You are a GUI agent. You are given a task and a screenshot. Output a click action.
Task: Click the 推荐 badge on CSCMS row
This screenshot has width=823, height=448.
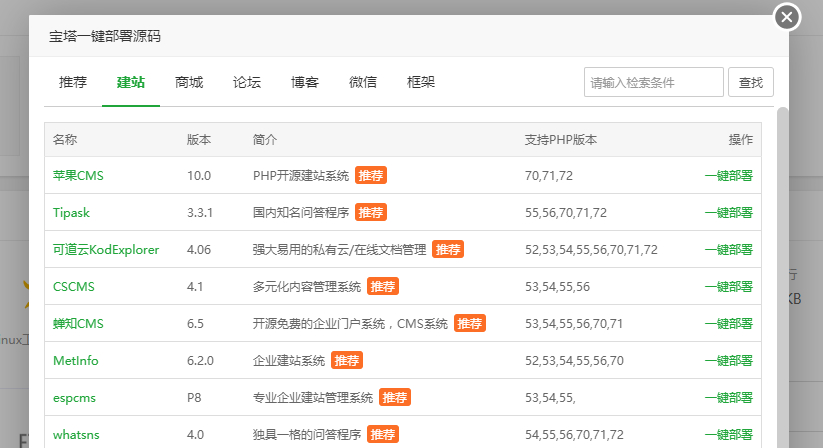pyautogui.click(x=383, y=287)
